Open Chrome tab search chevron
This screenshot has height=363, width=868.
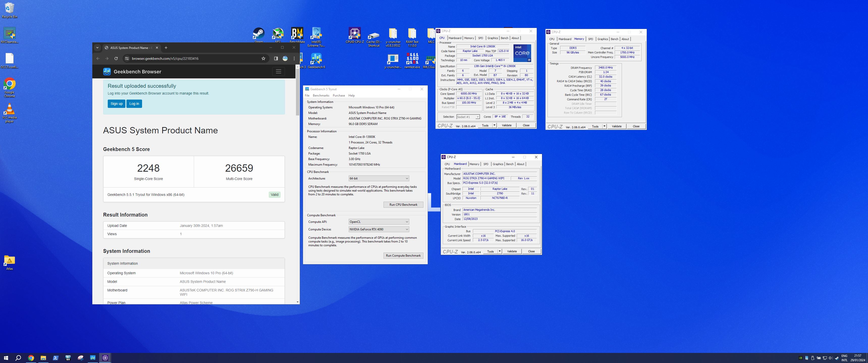97,47
